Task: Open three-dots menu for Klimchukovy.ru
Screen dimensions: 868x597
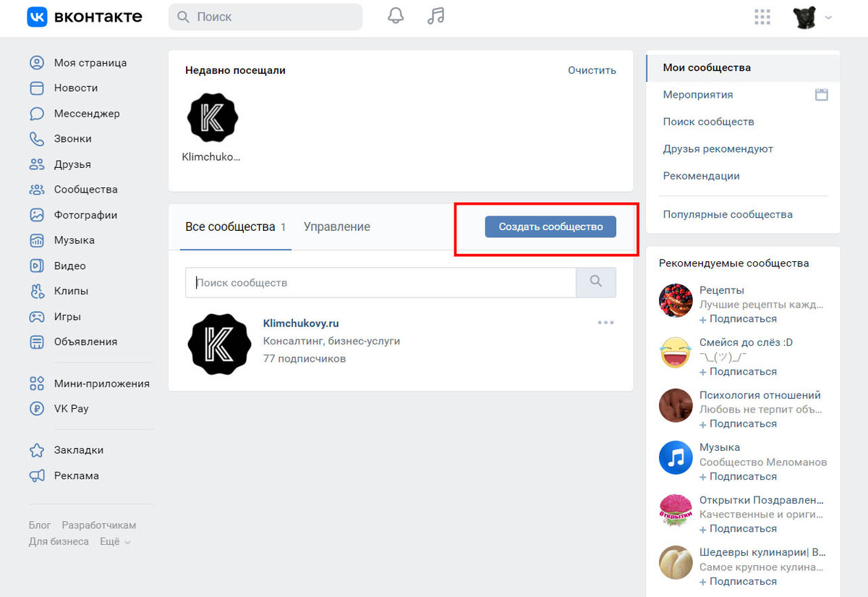Action: pyautogui.click(x=605, y=323)
